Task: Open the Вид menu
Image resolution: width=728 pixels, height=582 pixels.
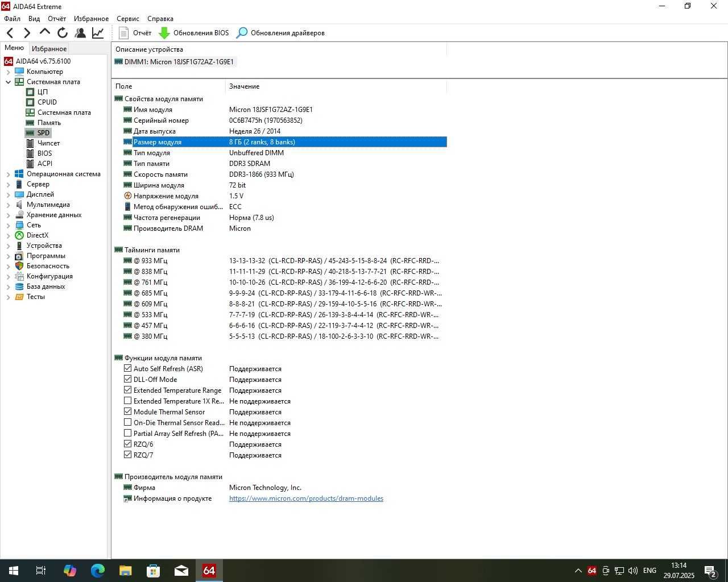Action: (34, 19)
